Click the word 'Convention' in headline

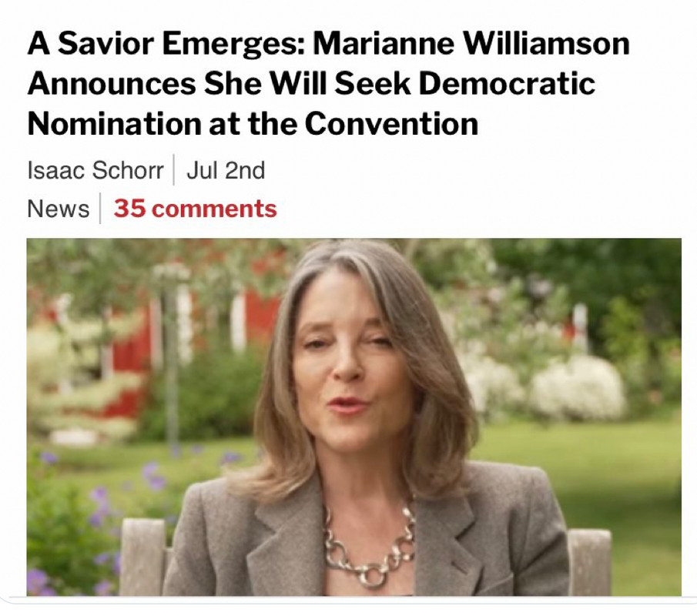391,123
